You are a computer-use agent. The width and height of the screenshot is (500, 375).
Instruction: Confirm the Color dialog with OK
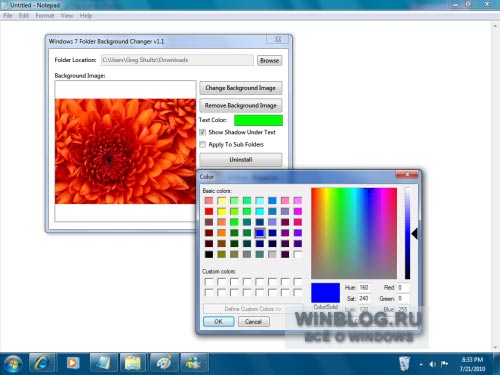(218, 322)
